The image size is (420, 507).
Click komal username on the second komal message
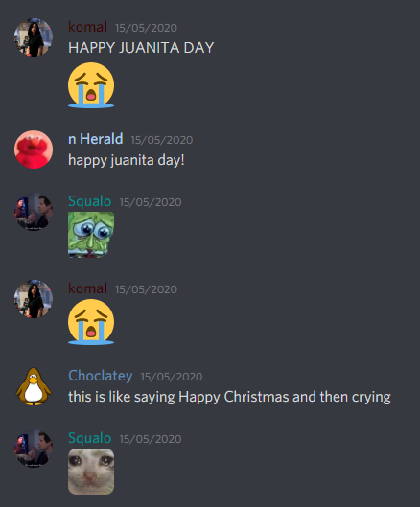(x=87, y=288)
